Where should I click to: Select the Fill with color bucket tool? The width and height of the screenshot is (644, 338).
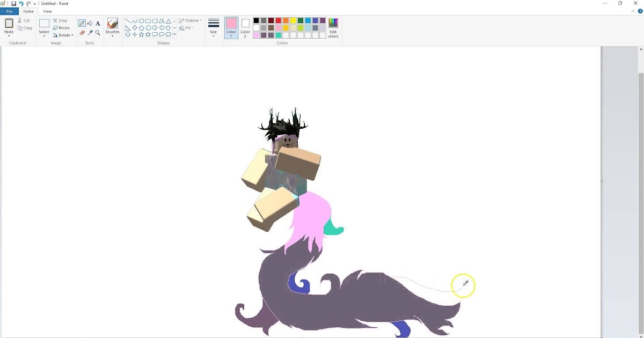pos(90,23)
